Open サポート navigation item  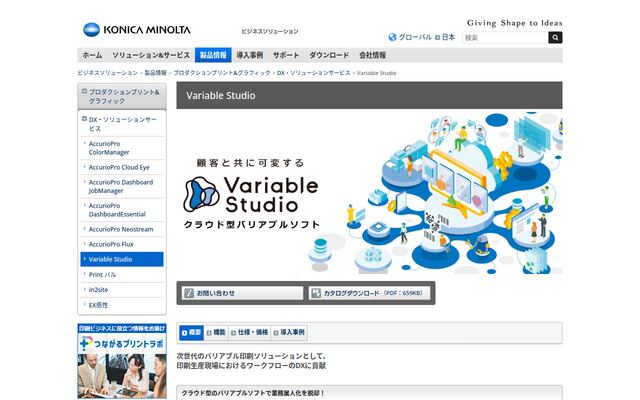286,55
